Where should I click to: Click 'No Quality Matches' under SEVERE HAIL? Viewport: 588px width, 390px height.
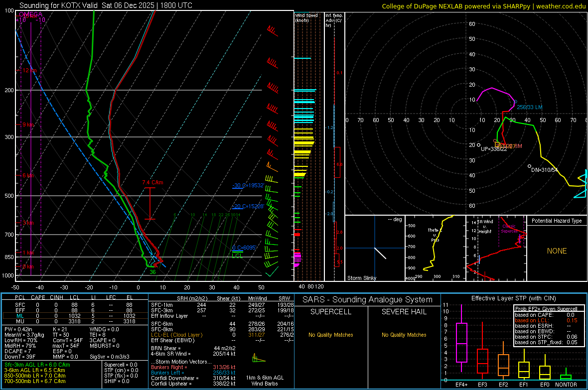404,335
